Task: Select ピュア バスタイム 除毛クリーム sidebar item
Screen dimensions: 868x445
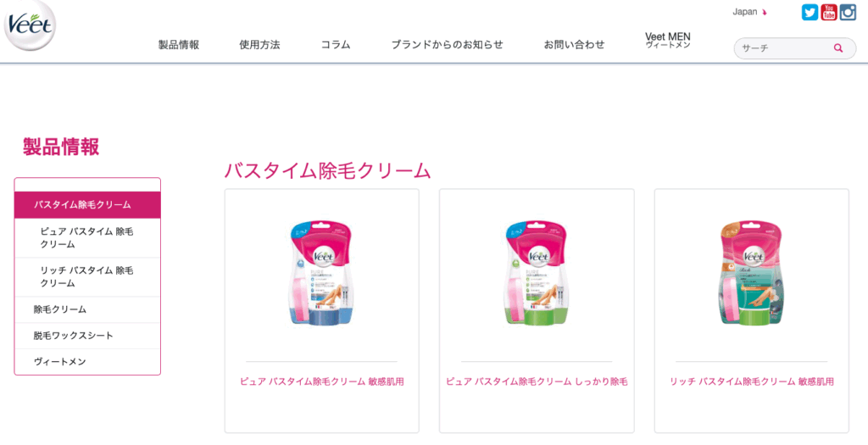Action: click(87, 238)
